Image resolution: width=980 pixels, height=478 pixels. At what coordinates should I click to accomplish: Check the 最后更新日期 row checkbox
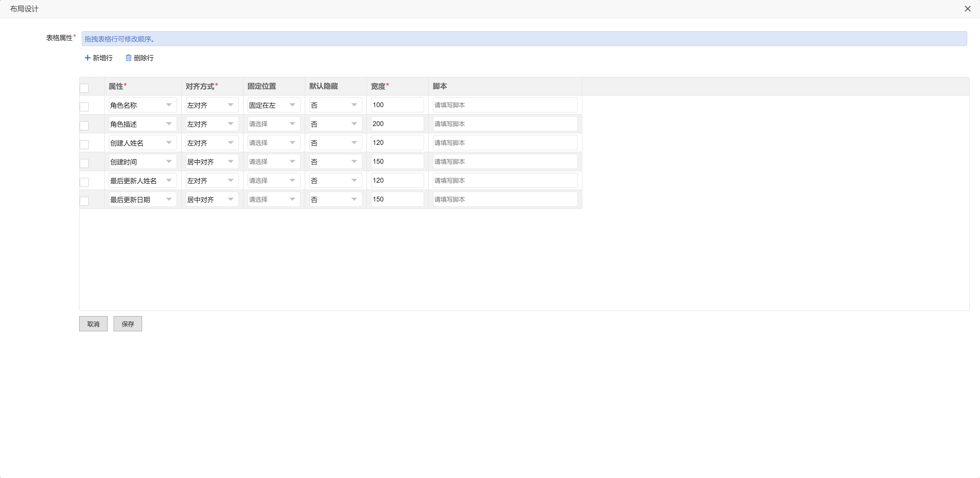pos(84,201)
